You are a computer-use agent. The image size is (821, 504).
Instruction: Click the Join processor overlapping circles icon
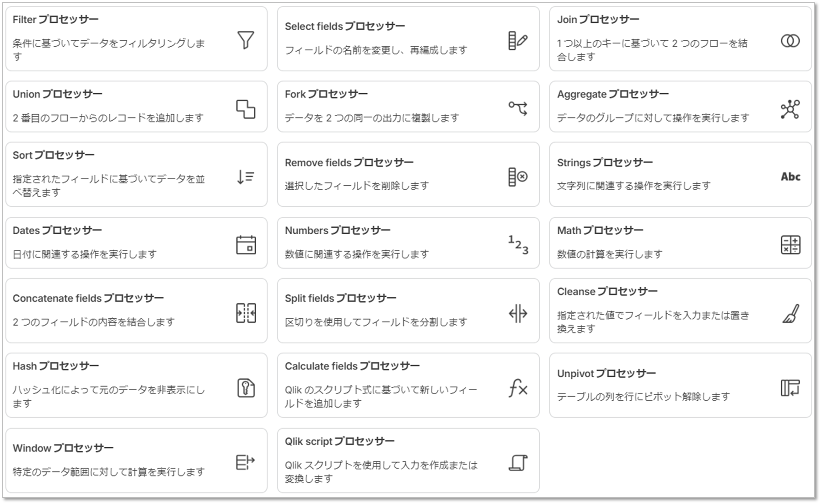790,41
